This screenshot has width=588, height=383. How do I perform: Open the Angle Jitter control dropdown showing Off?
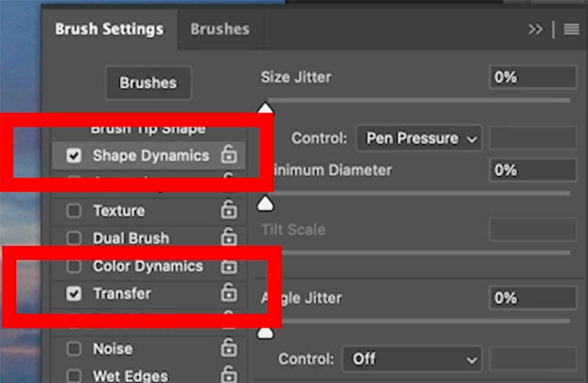pyautogui.click(x=412, y=359)
